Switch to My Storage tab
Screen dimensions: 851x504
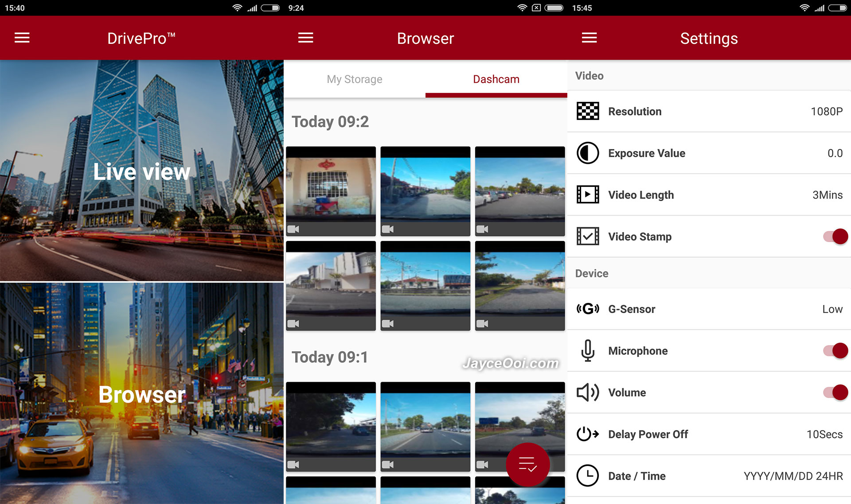pos(355,79)
